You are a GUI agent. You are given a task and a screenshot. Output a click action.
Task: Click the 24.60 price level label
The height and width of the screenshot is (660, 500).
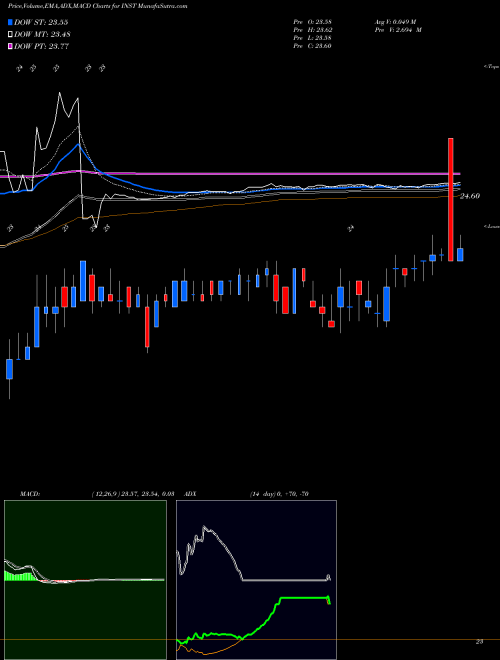click(470, 196)
